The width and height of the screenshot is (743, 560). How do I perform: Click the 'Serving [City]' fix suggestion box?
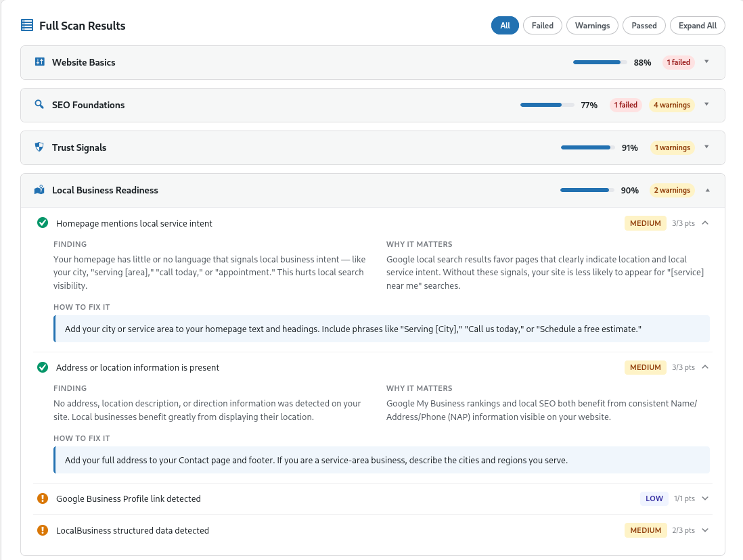[382, 329]
